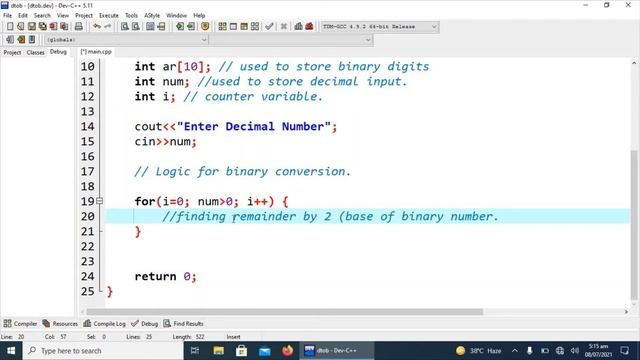
Task: Collapse the for loop fold at line 19
Action: [99, 201]
